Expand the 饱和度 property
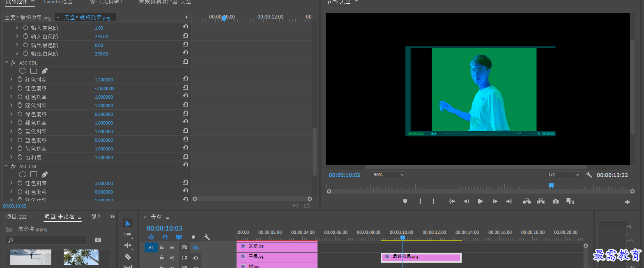644x268 pixels. click(x=11, y=157)
